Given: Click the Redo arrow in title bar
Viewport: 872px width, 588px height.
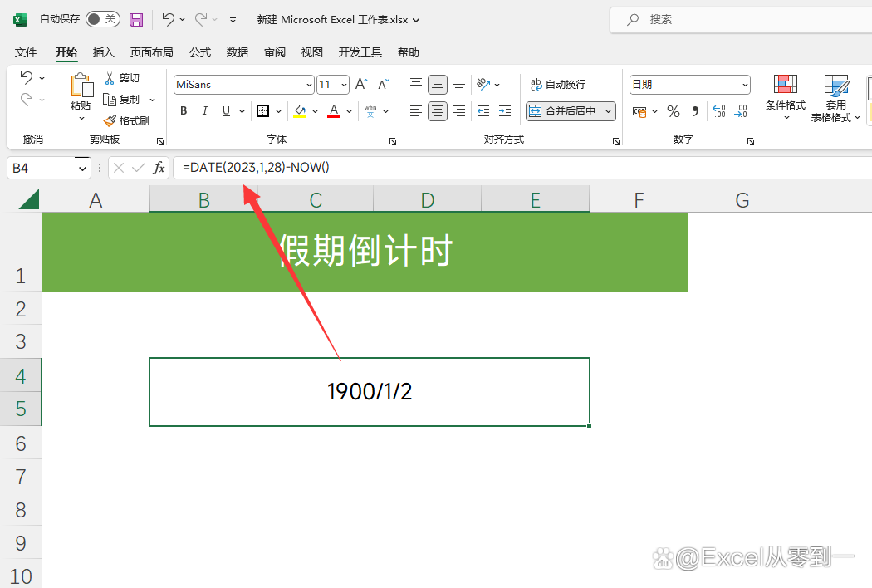Looking at the screenshot, I should [x=201, y=19].
